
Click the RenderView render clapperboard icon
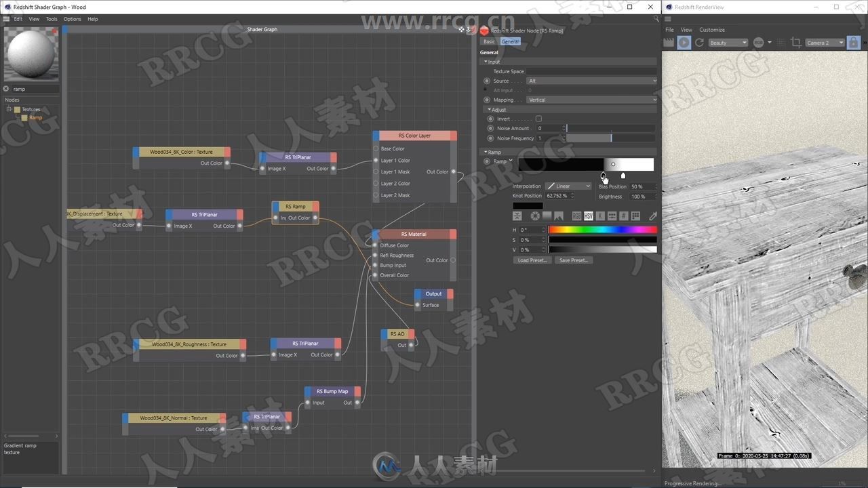pyautogui.click(x=669, y=42)
